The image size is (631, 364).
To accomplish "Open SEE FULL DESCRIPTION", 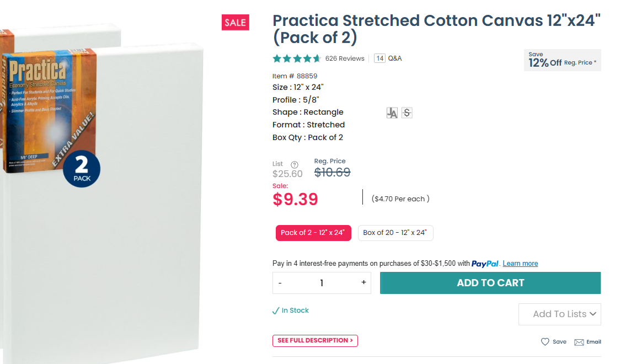I will click(315, 341).
